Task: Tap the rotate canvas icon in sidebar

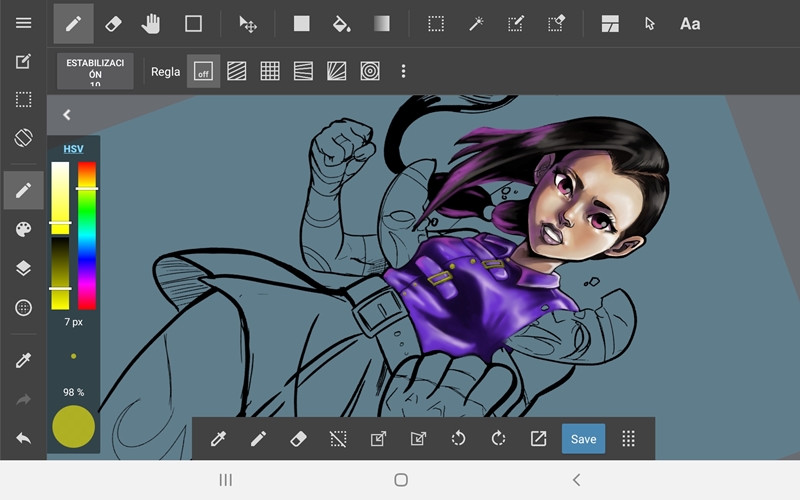Action: (x=23, y=138)
